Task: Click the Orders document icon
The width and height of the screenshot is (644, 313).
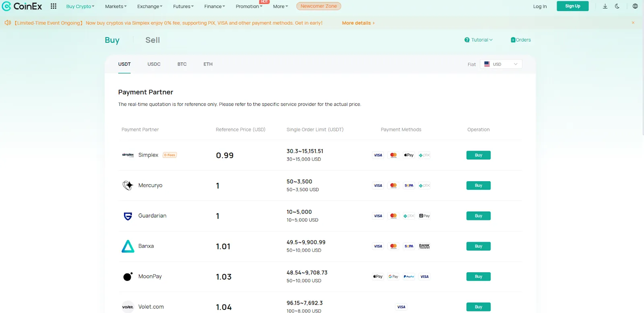Action: click(513, 40)
